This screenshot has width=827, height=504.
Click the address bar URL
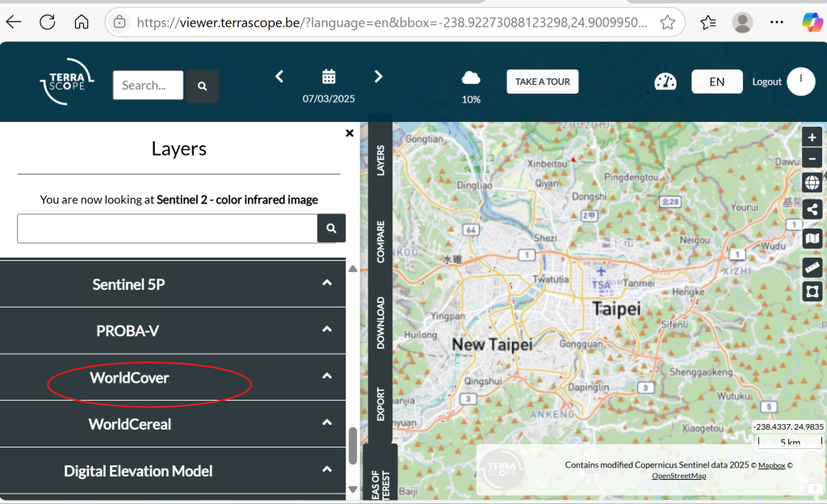(x=392, y=23)
